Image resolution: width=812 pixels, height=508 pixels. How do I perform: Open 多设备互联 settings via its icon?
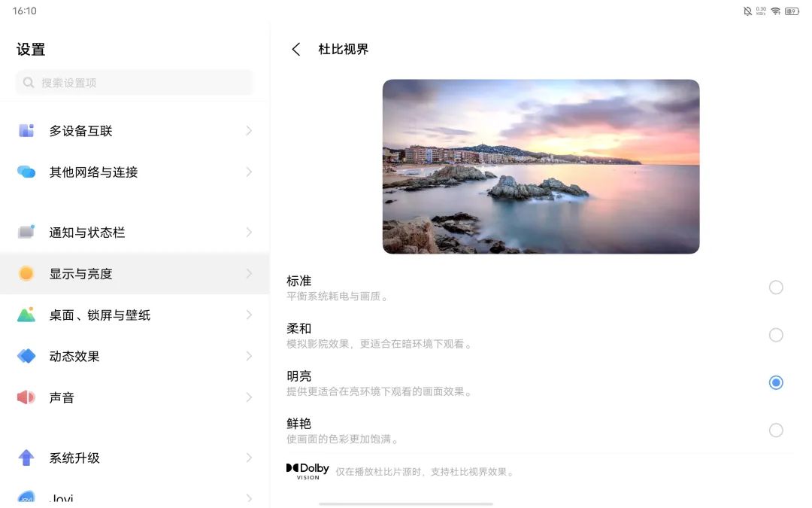tap(27, 130)
